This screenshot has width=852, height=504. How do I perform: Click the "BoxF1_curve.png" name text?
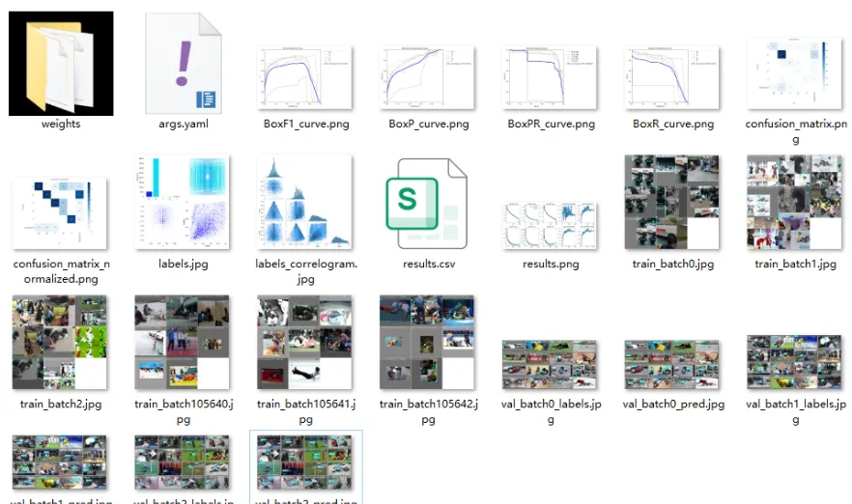tap(306, 124)
